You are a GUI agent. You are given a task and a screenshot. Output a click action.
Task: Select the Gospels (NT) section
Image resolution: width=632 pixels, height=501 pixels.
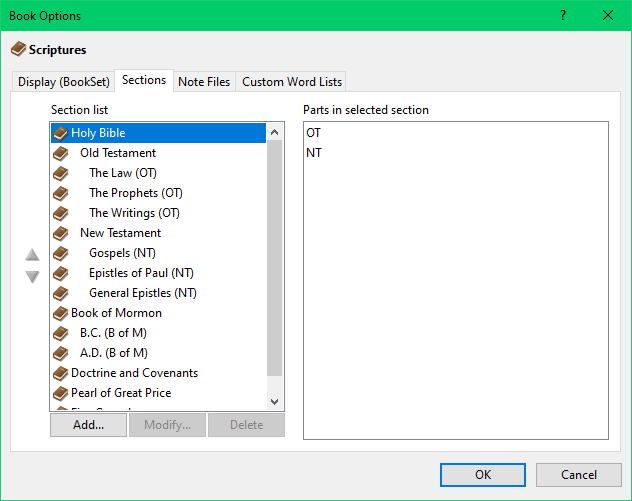(158, 253)
